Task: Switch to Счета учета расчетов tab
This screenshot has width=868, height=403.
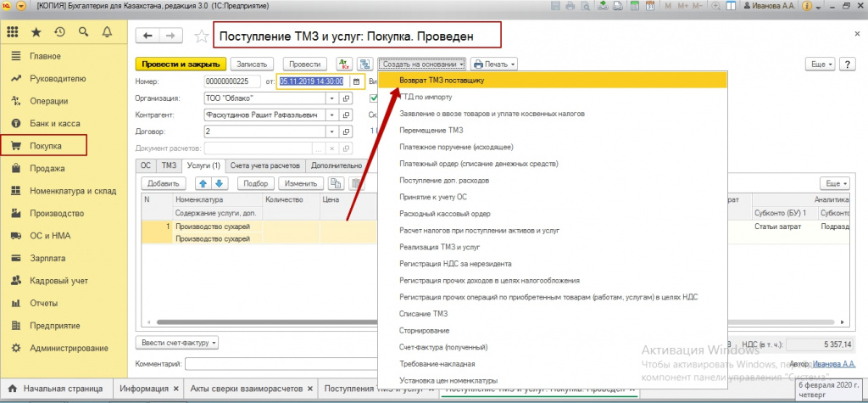Action: coord(265,165)
